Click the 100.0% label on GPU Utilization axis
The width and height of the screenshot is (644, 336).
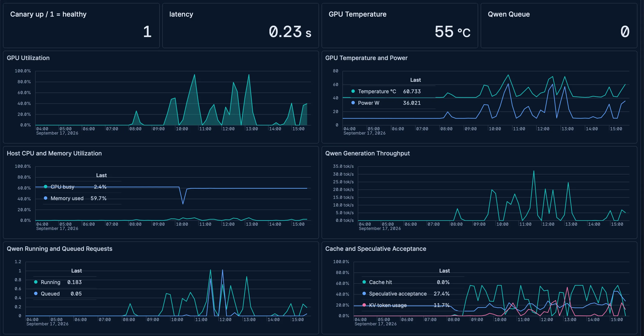pyautogui.click(x=23, y=71)
